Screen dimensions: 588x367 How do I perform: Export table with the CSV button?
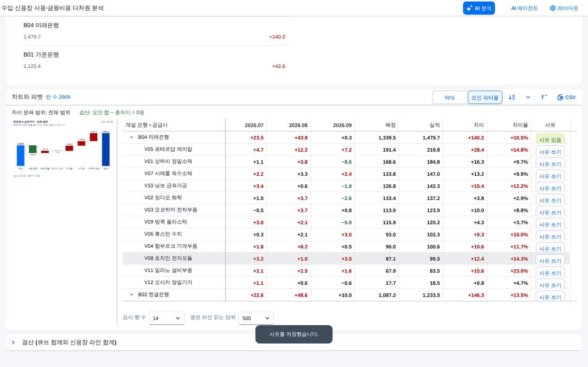pos(567,97)
